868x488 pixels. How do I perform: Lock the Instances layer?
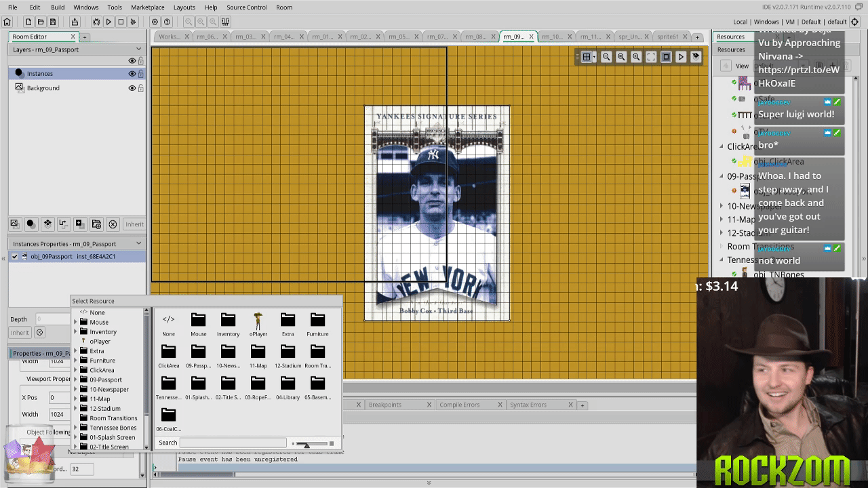click(x=141, y=73)
